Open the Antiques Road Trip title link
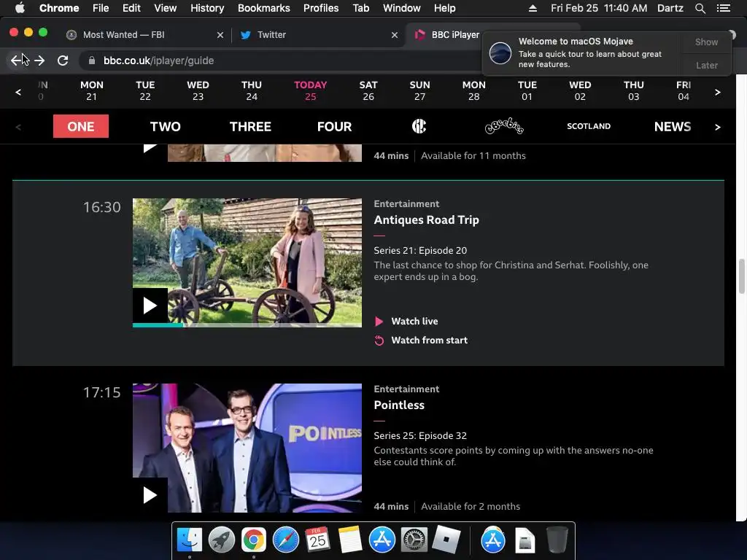Viewport: 747px width, 560px height. [x=426, y=220]
